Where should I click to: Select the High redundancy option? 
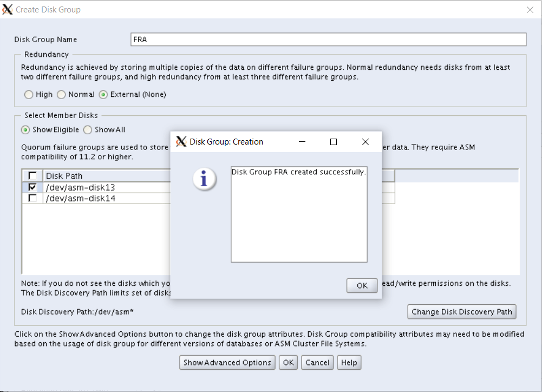29,95
